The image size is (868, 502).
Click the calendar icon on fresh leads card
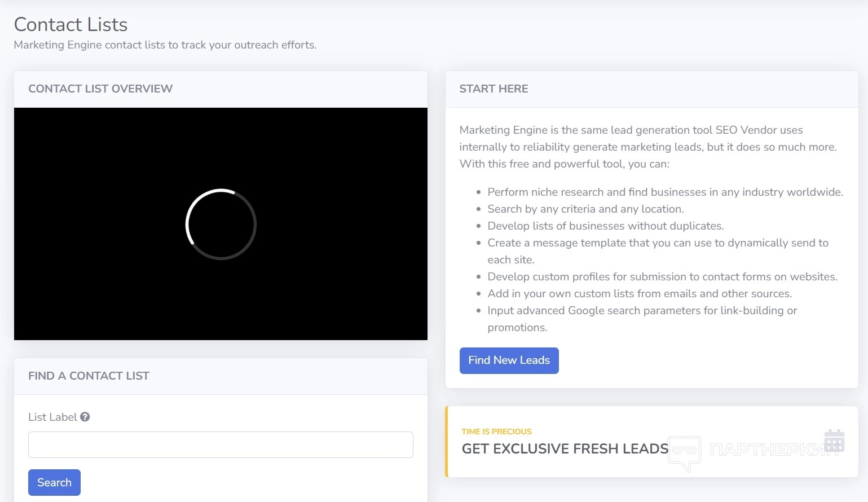834,441
